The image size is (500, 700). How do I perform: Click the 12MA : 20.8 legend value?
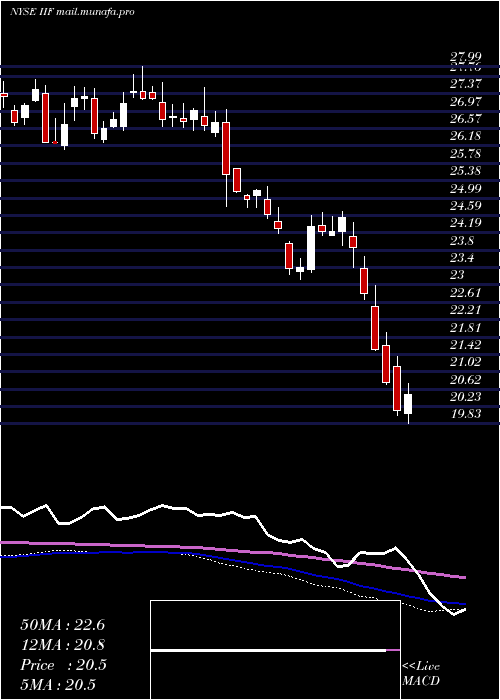[x=63, y=645]
